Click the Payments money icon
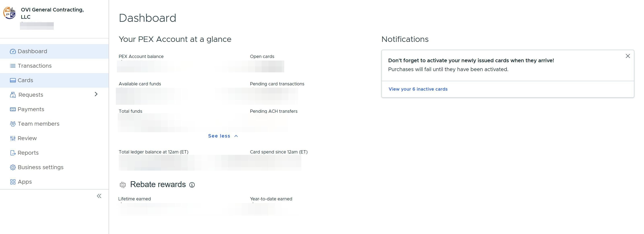This screenshot has width=644, height=234. [x=13, y=109]
